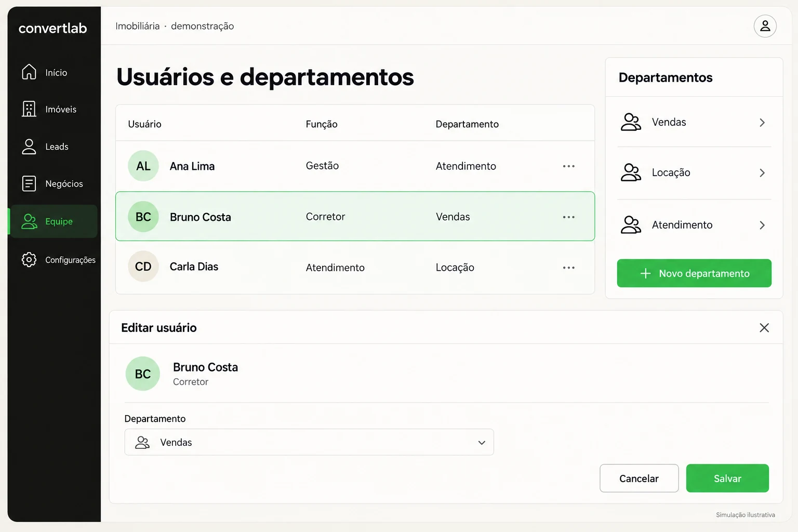Viewport: 798px width, 532px height.
Task: Select the Carla Dias user name
Action: (194, 267)
